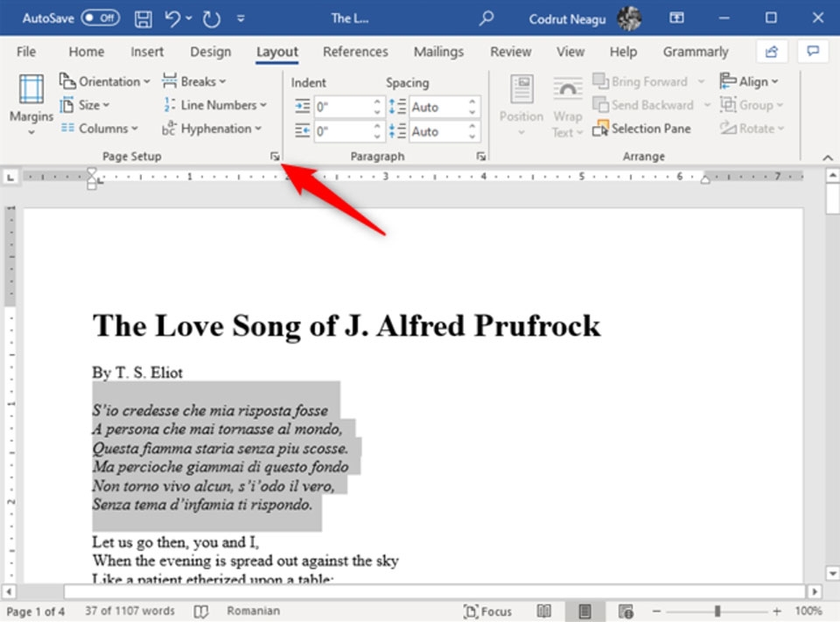Viewport: 840px width, 622px height.
Task: Open the View tab
Action: coord(570,52)
